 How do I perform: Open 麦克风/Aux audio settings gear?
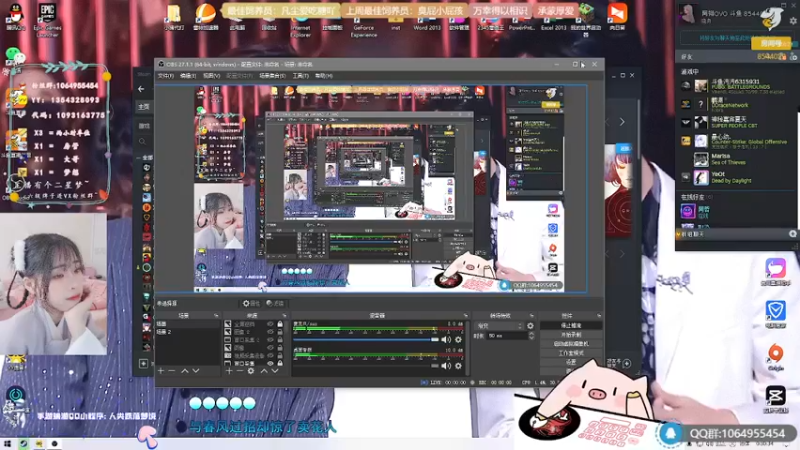pos(458,339)
